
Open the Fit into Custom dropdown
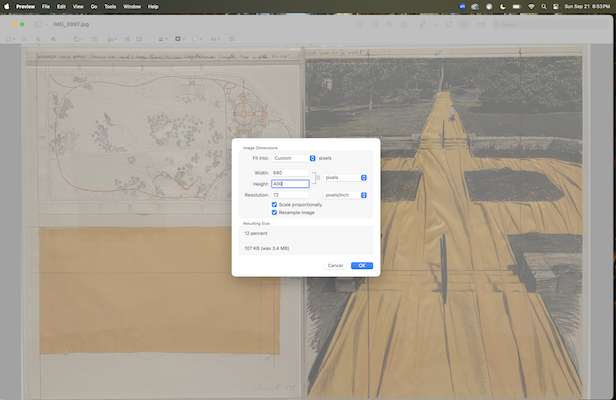pos(295,158)
